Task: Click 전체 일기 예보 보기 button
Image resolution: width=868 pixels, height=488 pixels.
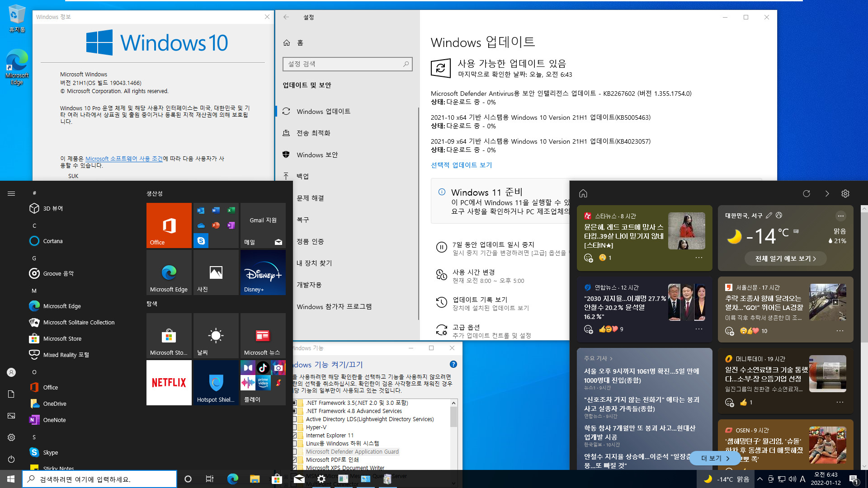Action: coord(785,258)
